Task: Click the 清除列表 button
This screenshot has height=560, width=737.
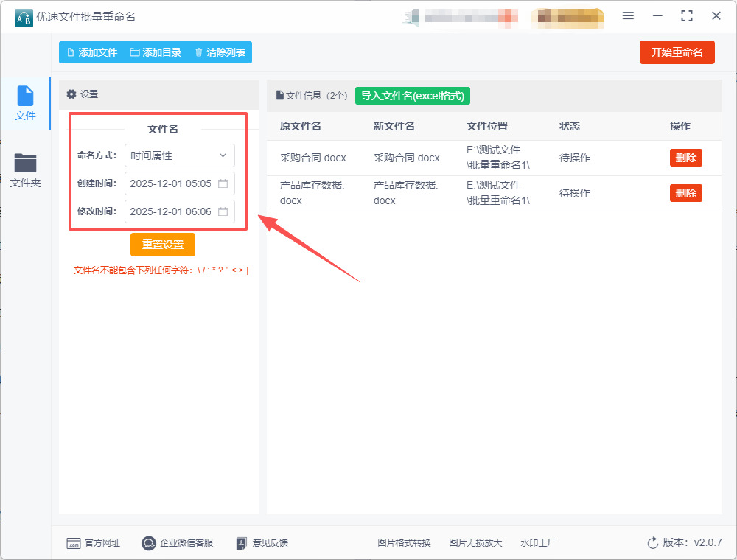Action: (x=220, y=52)
